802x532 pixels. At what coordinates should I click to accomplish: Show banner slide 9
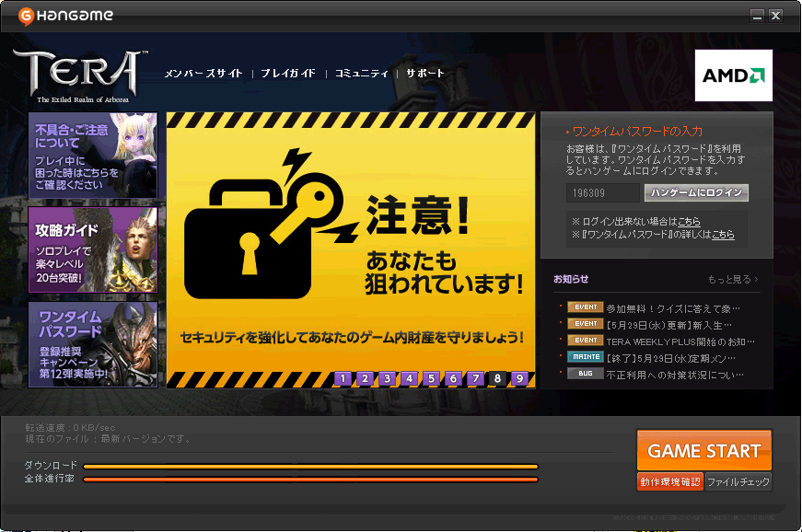(519, 378)
